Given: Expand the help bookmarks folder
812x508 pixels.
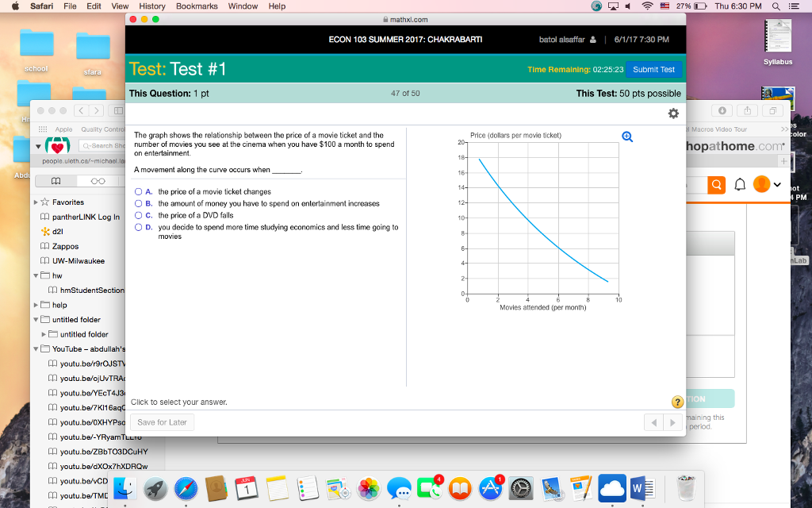Looking at the screenshot, I should click(x=36, y=305).
